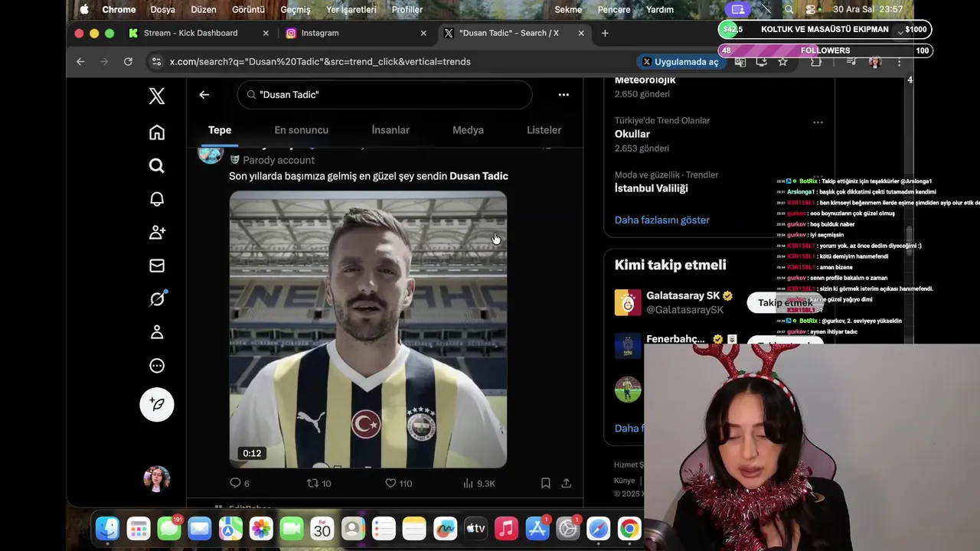
Task: Open the Profiller menu
Action: tap(407, 9)
